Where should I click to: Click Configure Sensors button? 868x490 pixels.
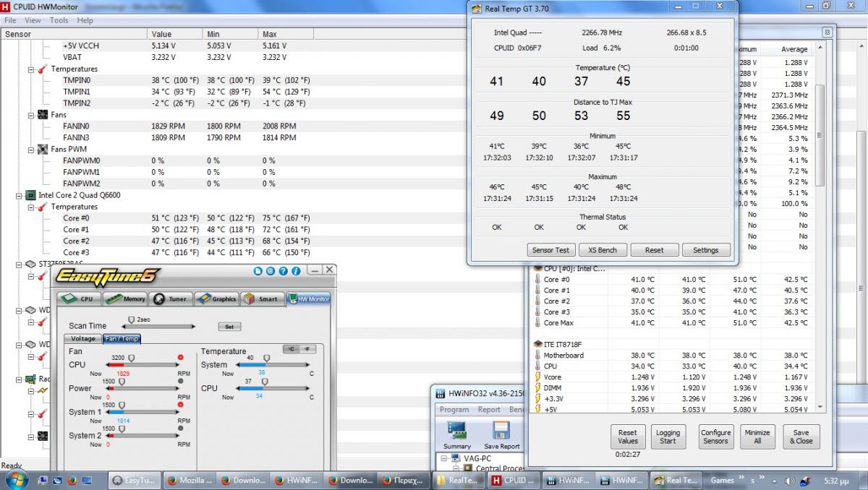[x=716, y=437]
